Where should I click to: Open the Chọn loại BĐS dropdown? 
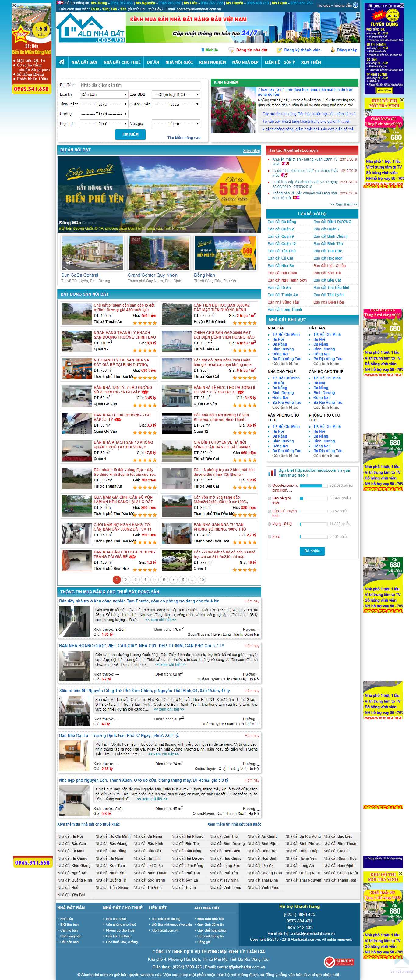(x=176, y=94)
